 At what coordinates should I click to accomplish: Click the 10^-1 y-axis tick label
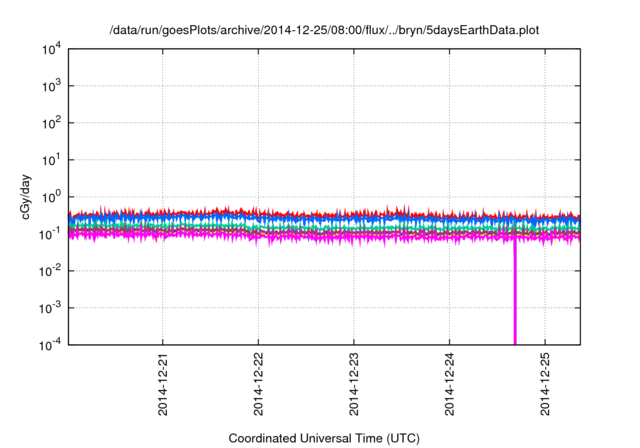point(49,235)
